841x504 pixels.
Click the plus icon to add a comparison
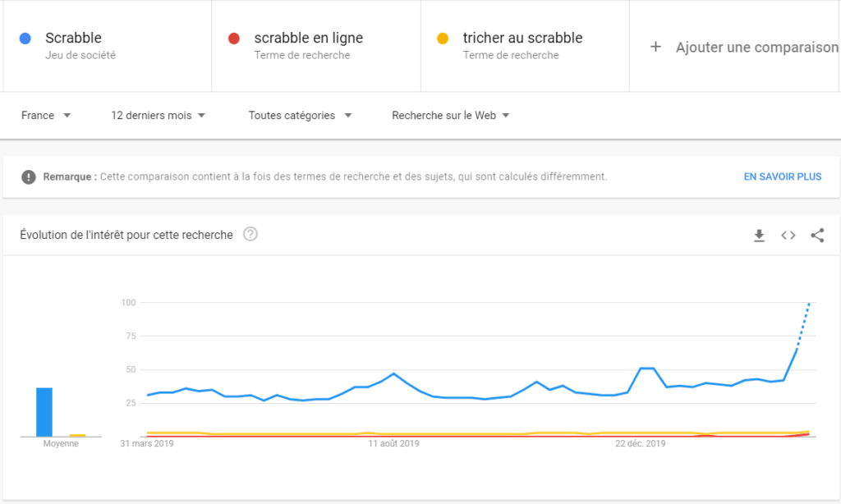[655, 47]
